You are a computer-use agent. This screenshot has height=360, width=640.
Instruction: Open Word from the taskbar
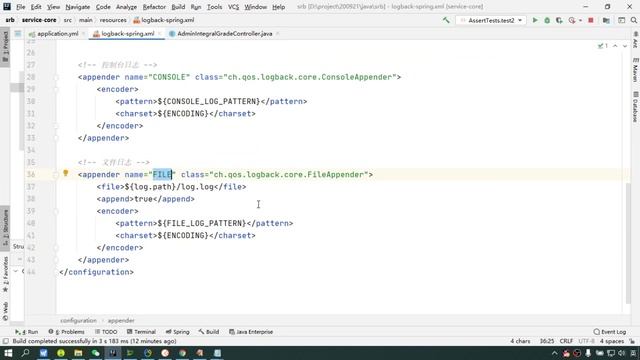pos(43,353)
